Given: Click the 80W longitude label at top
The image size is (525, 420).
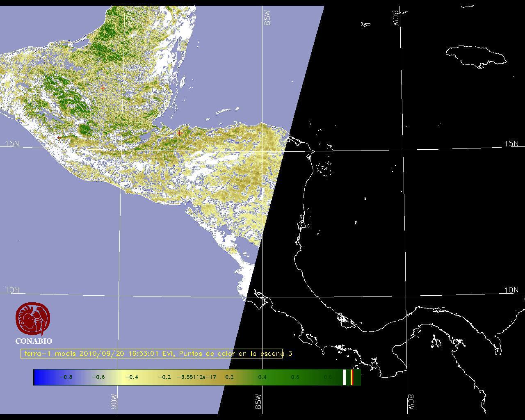Looking at the screenshot, I should (396, 18).
